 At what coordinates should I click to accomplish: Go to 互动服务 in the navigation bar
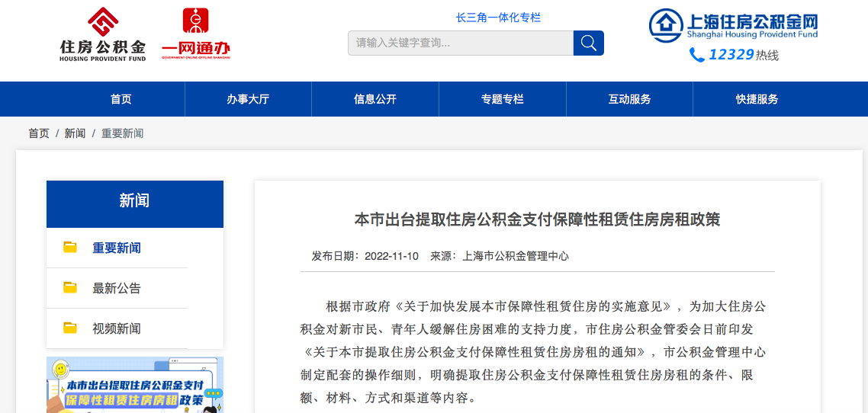pos(629,99)
